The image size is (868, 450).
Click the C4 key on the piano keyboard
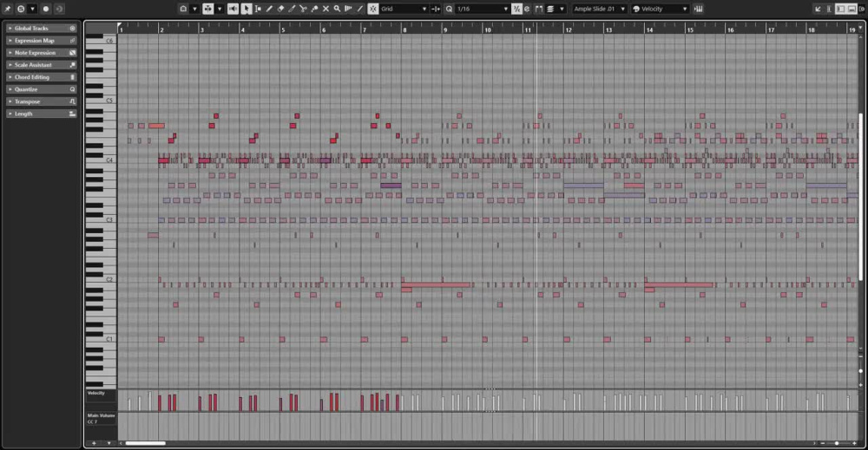tap(102, 160)
